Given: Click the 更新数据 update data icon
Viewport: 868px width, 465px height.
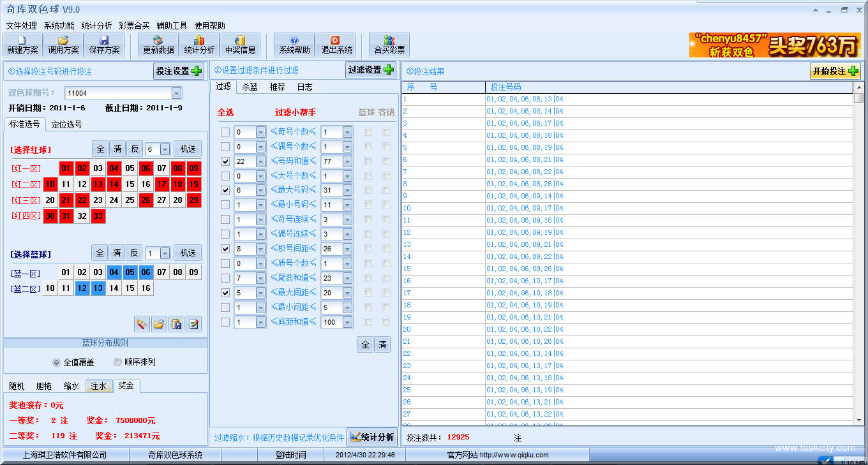Looking at the screenshot, I should [x=158, y=45].
